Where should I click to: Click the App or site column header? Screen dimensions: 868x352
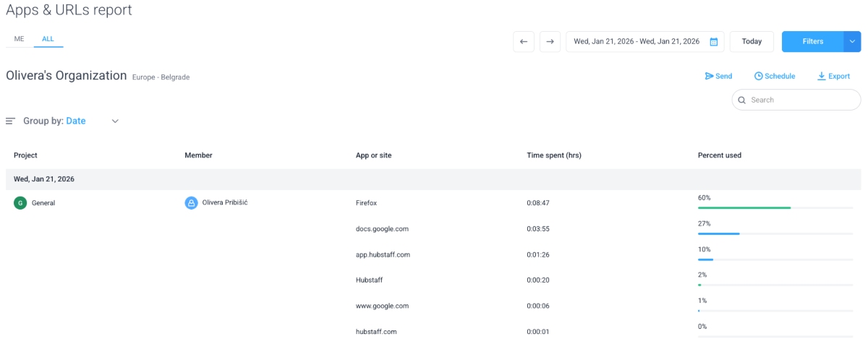point(374,155)
